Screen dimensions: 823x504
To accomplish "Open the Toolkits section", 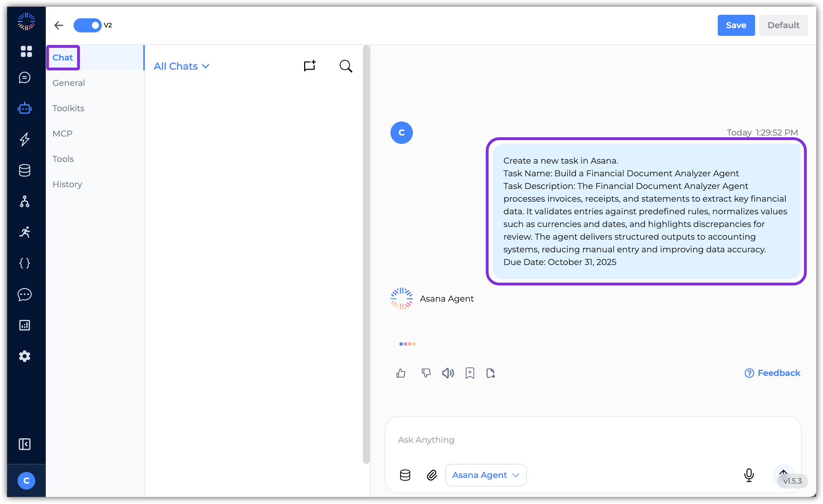I will point(68,108).
